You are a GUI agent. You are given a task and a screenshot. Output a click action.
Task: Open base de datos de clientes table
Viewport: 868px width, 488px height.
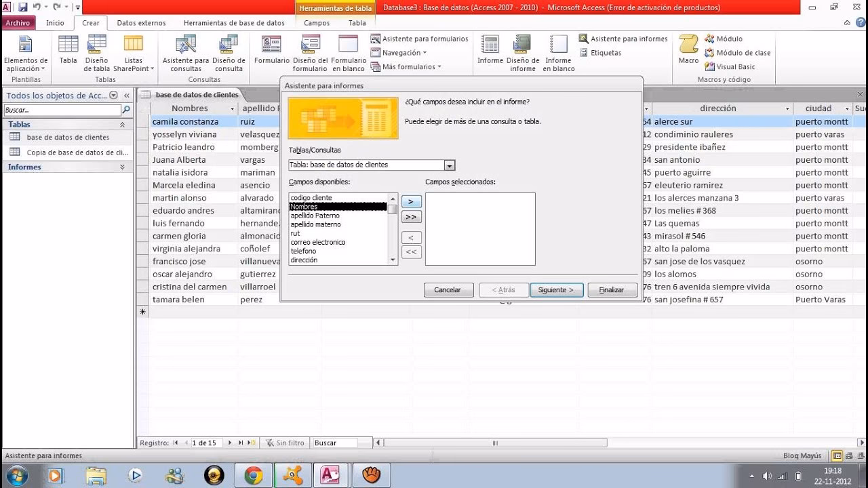68,138
